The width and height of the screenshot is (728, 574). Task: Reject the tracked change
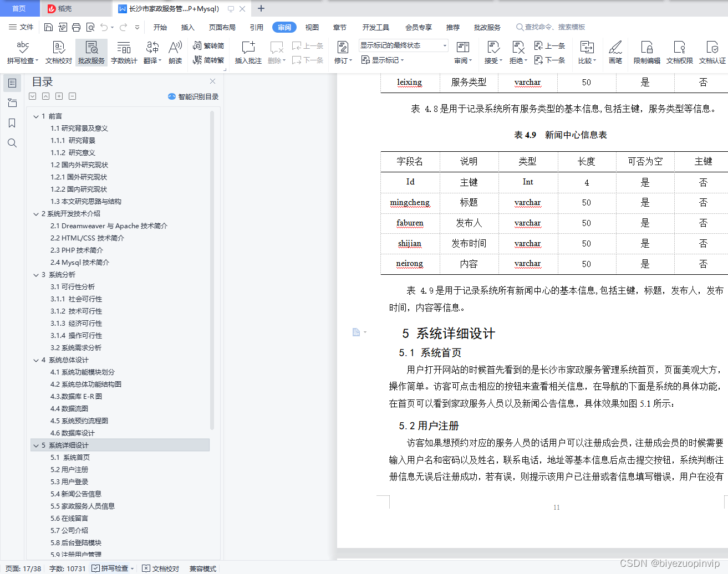518,53
